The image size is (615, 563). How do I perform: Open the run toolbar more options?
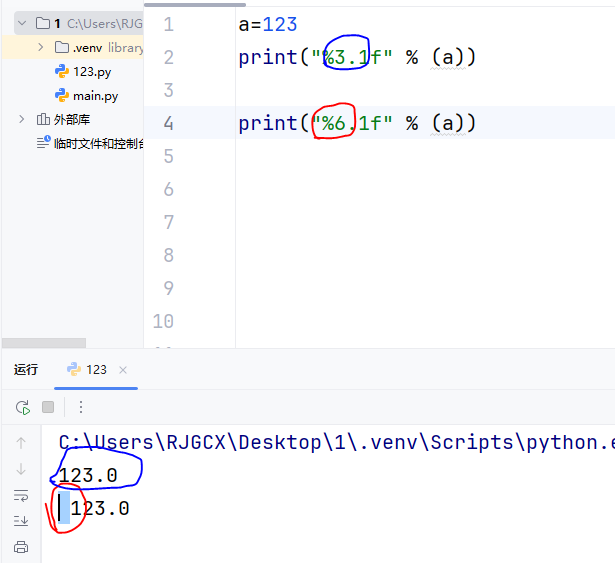[x=80, y=407]
